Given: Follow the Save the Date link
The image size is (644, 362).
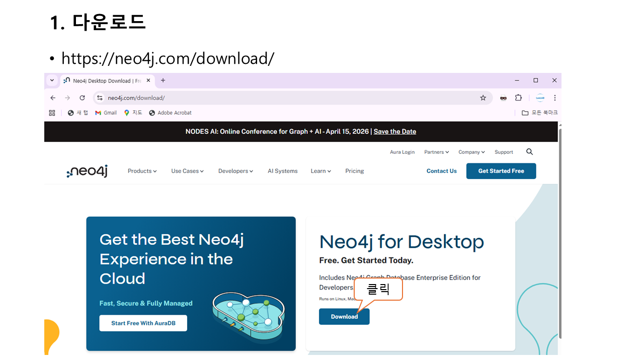Looking at the screenshot, I should tap(394, 132).
